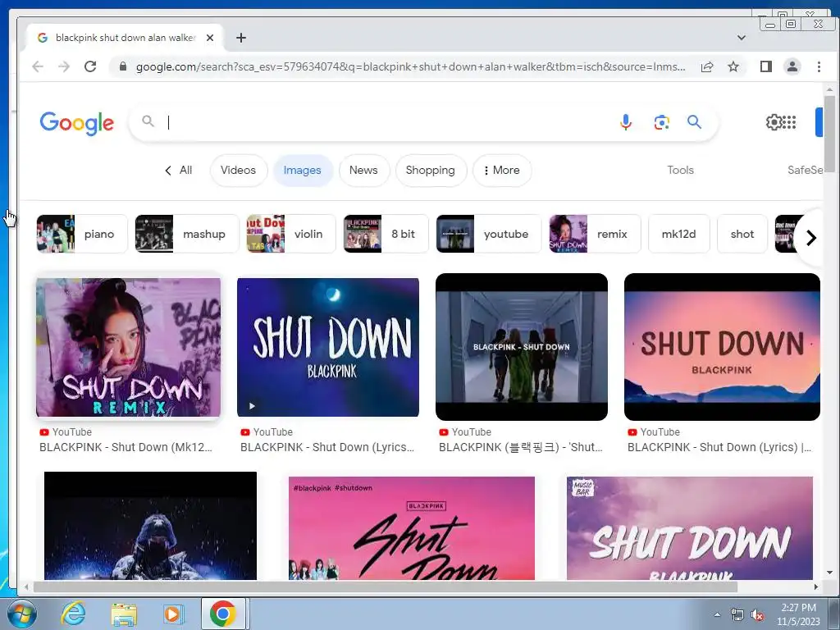Open the muted volume tray icon
840x630 pixels.
click(x=757, y=614)
